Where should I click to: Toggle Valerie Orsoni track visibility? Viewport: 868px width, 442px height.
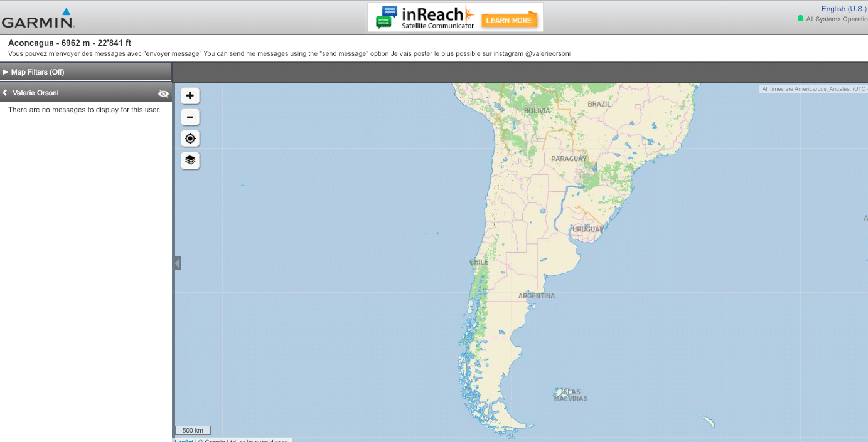(163, 93)
